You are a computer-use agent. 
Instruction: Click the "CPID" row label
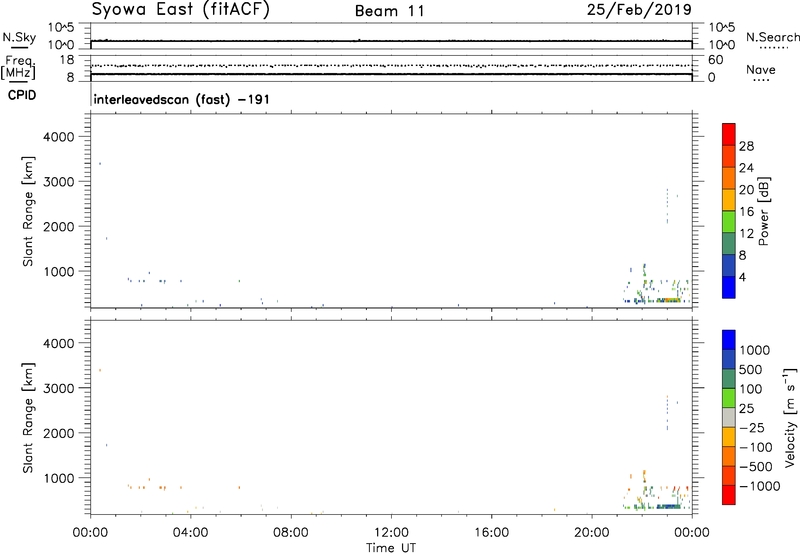[22, 95]
